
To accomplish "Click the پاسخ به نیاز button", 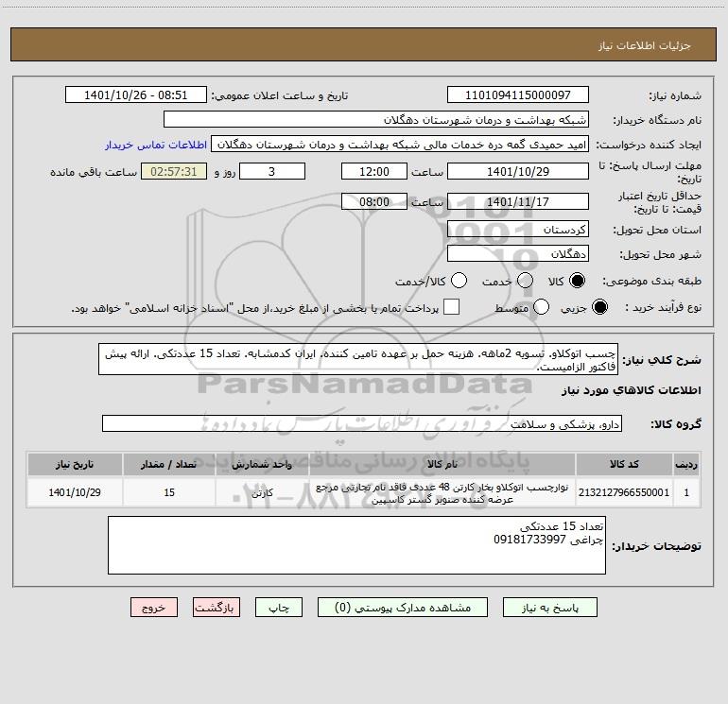I will coord(549,608).
